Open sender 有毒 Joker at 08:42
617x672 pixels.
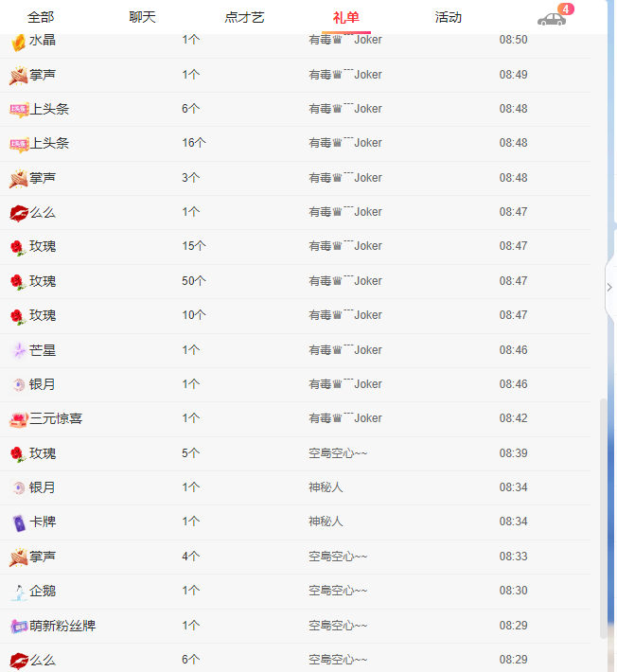[345, 418]
